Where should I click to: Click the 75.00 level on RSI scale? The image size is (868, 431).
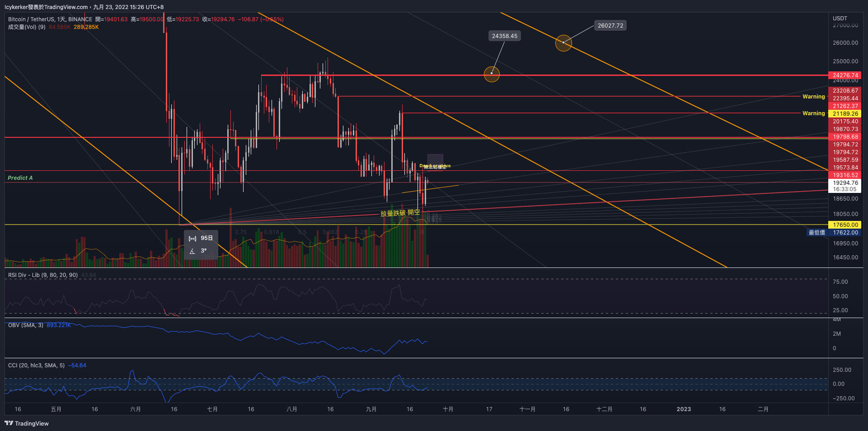point(840,282)
